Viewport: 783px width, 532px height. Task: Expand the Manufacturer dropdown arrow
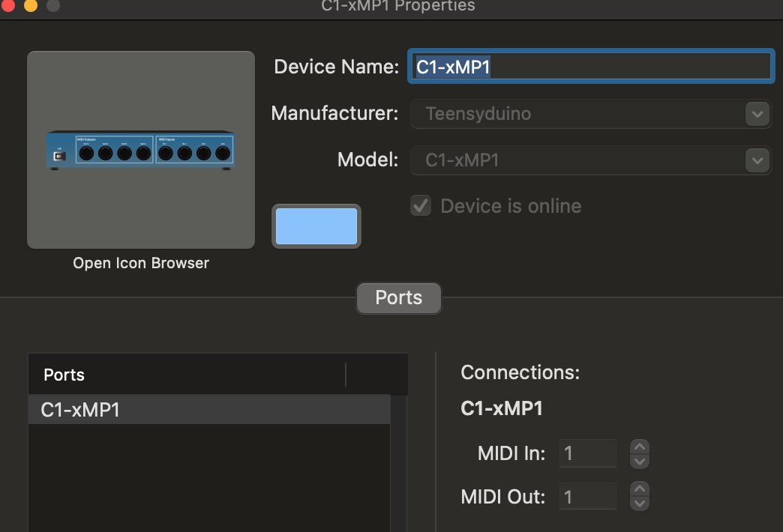[x=756, y=114]
